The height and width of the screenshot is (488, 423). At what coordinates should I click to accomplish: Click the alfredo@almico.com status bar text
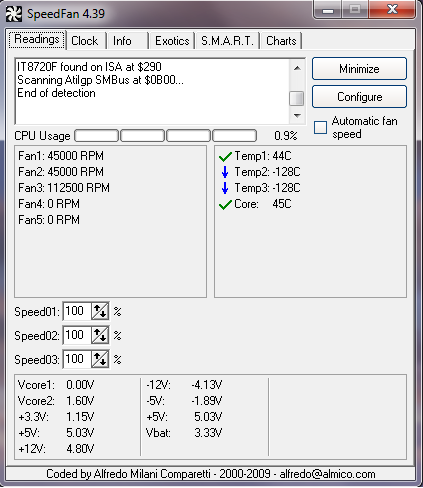(327, 474)
